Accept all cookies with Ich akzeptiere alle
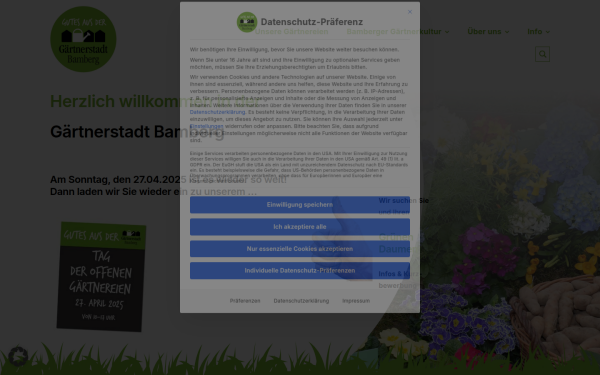This screenshot has width=600, height=375. point(300,227)
